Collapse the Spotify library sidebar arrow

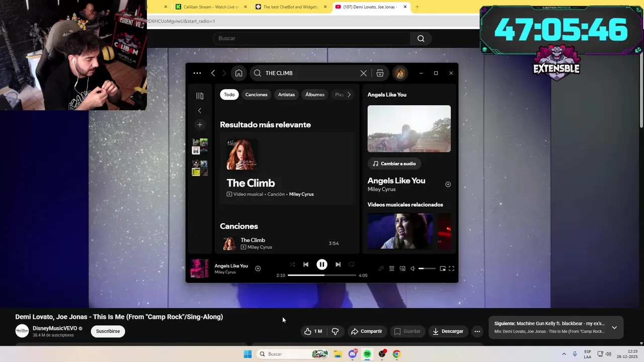[x=200, y=111]
